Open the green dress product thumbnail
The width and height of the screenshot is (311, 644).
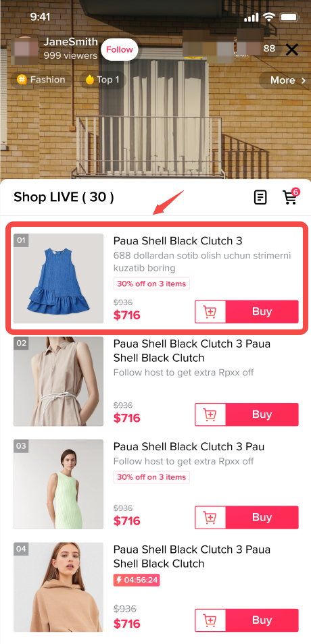[58, 484]
